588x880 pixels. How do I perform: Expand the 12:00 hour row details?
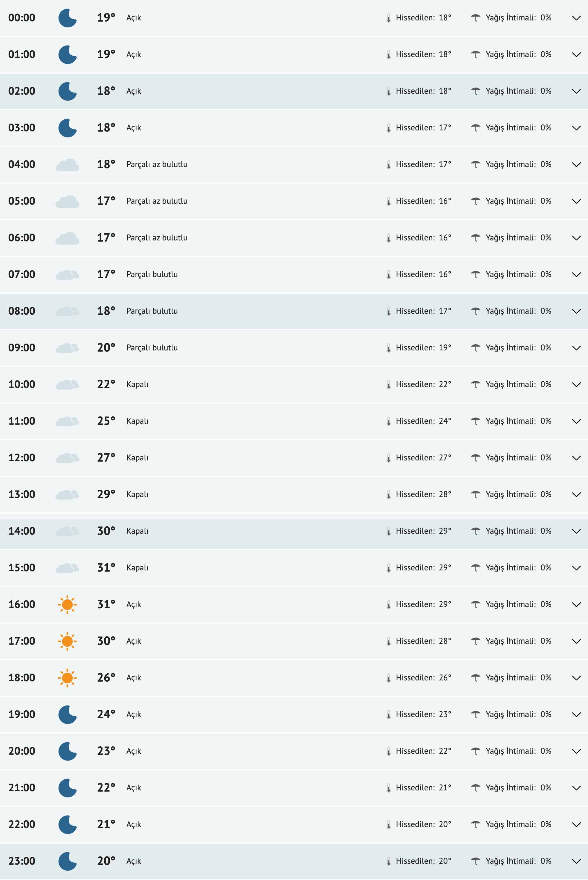click(x=576, y=457)
